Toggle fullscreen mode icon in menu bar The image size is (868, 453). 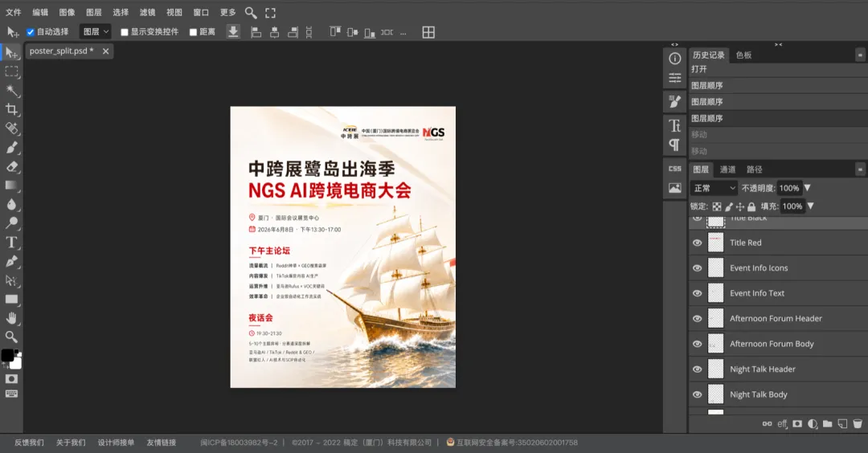[x=270, y=12]
